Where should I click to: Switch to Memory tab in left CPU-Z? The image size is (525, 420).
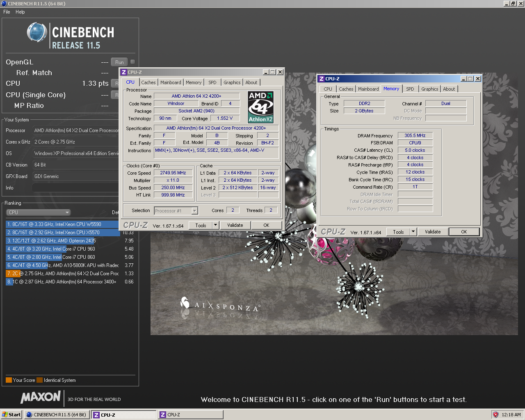(x=194, y=82)
